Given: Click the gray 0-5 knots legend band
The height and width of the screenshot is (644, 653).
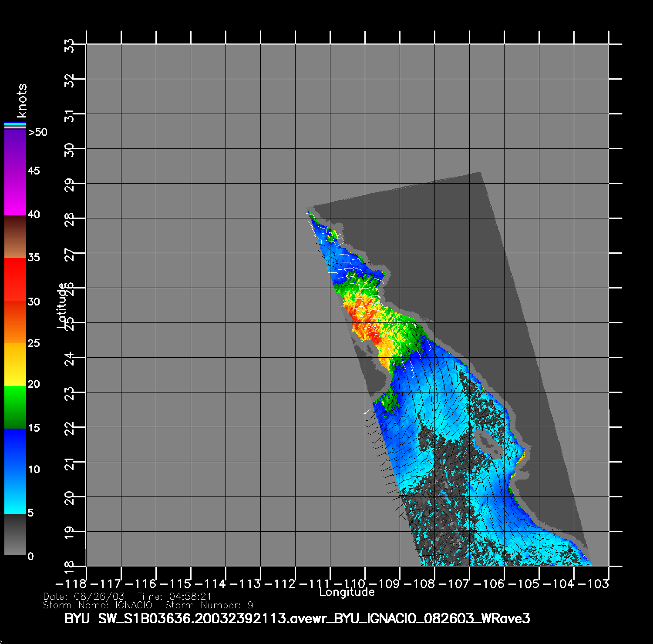Looking at the screenshot, I should [x=15, y=534].
